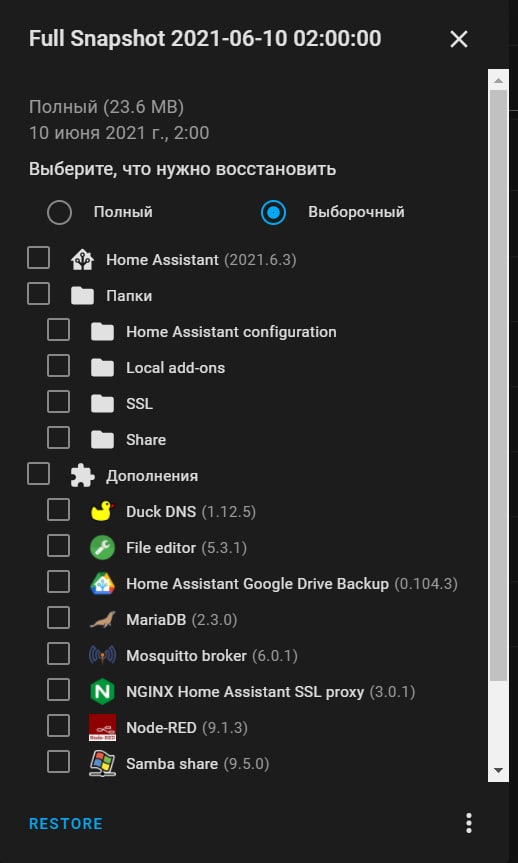Click the Local add-ons folder icon
The width and height of the screenshot is (518, 863).
tap(102, 368)
